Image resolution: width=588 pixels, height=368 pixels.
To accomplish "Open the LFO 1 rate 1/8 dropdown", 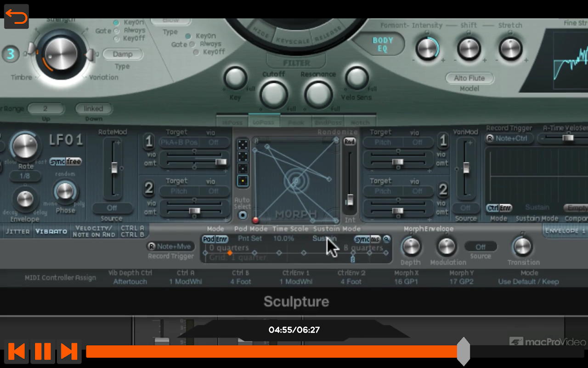I will (25, 176).
